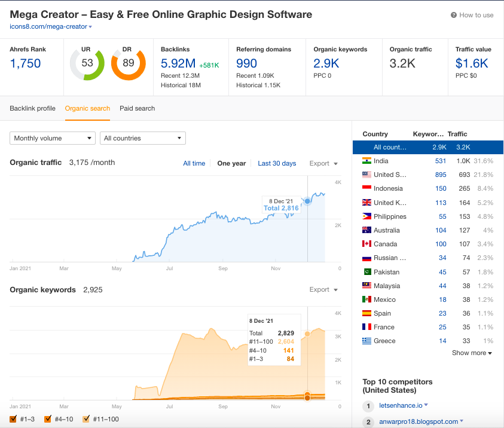The image size is (504, 428).
Task: Click the United Kingdom flag icon
Action: [366, 203]
